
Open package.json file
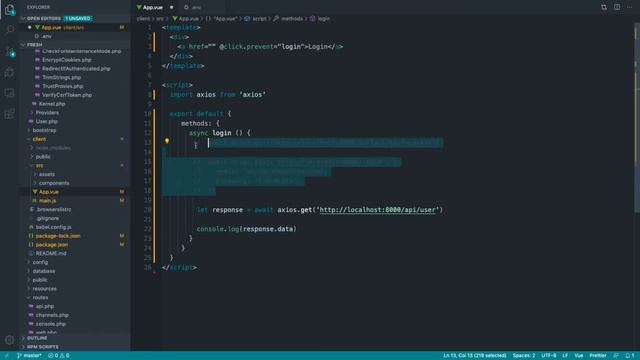pyautogui.click(x=51, y=245)
